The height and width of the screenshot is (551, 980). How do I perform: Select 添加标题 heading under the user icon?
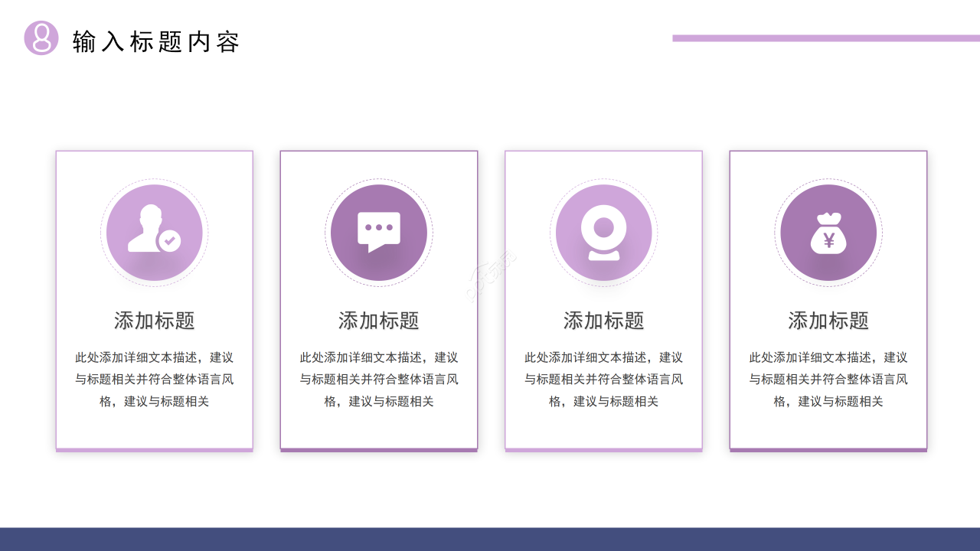pos(155,321)
